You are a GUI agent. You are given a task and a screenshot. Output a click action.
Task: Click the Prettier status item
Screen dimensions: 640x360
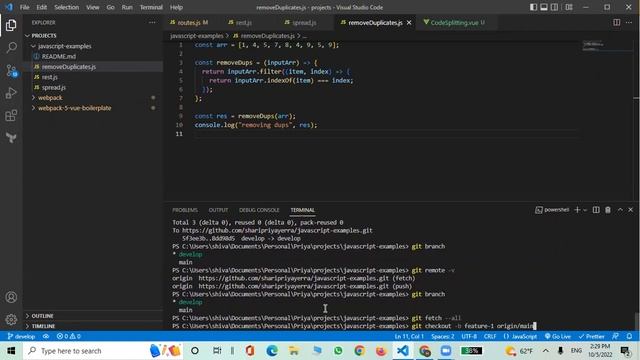[591, 336]
